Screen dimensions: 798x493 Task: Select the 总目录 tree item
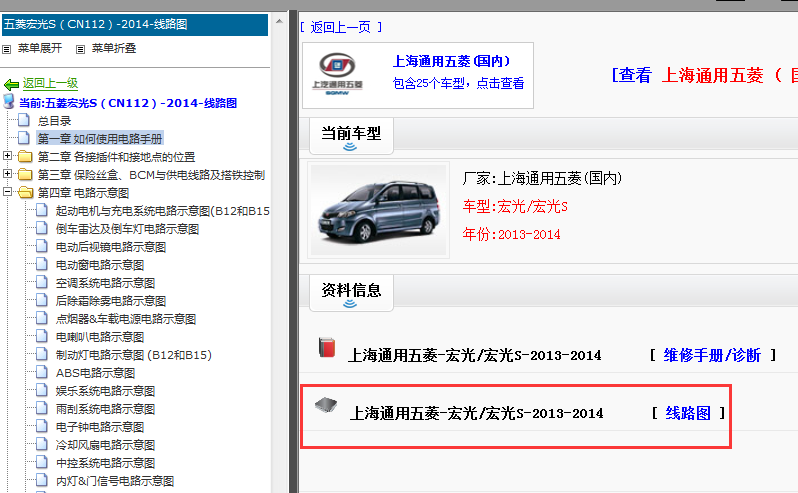pos(54,121)
